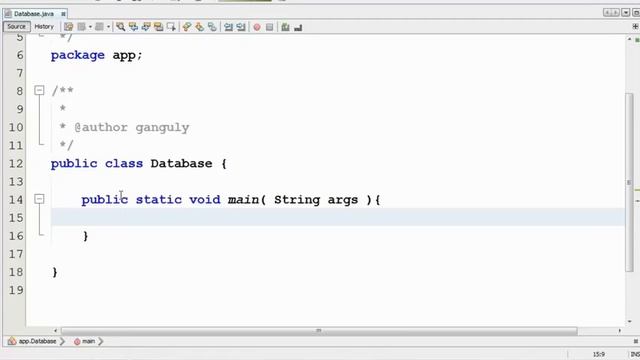This screenshot has height=360, width=640.
Task: Click the INS insert mode indicator
Action: pyautogui.click(x=635, y=354)
